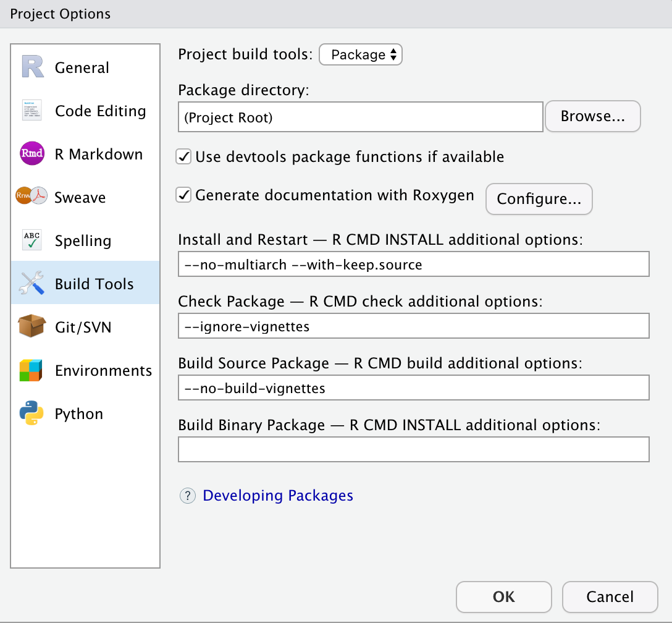Click the Python logo icon
Viewport: 672px width, 623px height.
pyautogui.click(x=32, y=413)
